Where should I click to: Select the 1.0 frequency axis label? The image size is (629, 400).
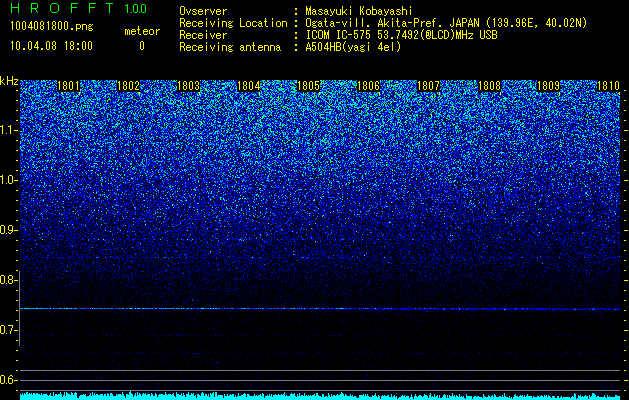(x=8, y=180)
